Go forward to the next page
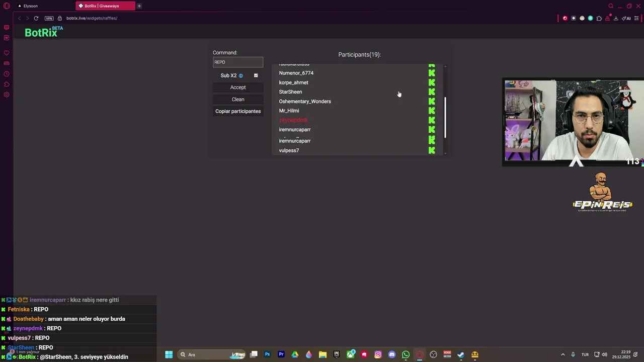 27,18
